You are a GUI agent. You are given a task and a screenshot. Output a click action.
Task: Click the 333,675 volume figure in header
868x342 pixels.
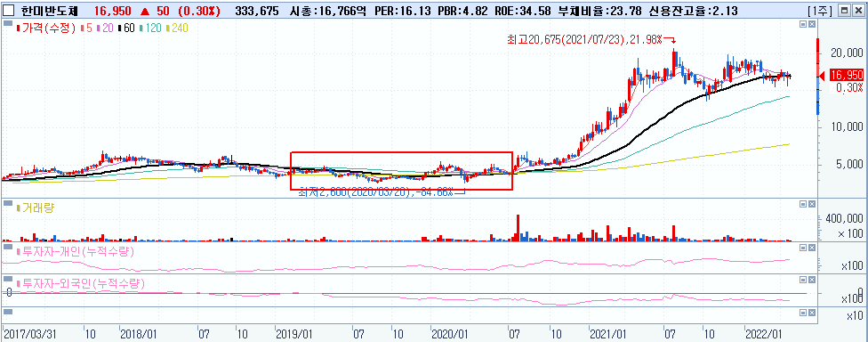[257, 11]
